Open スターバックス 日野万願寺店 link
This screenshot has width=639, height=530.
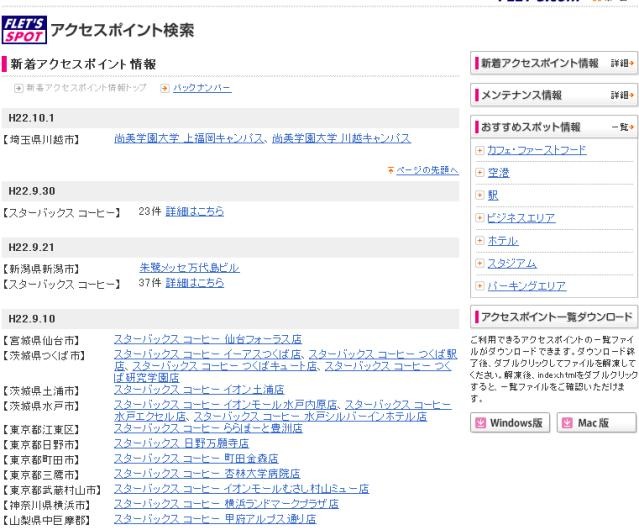(181, 444)
